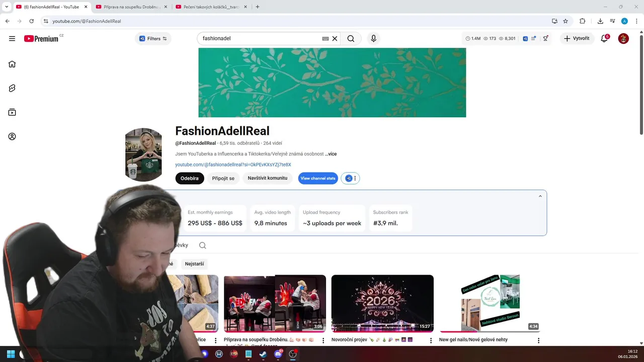Clear the search box with X
This screenshot has height=362, width=644.
point(335,39)
